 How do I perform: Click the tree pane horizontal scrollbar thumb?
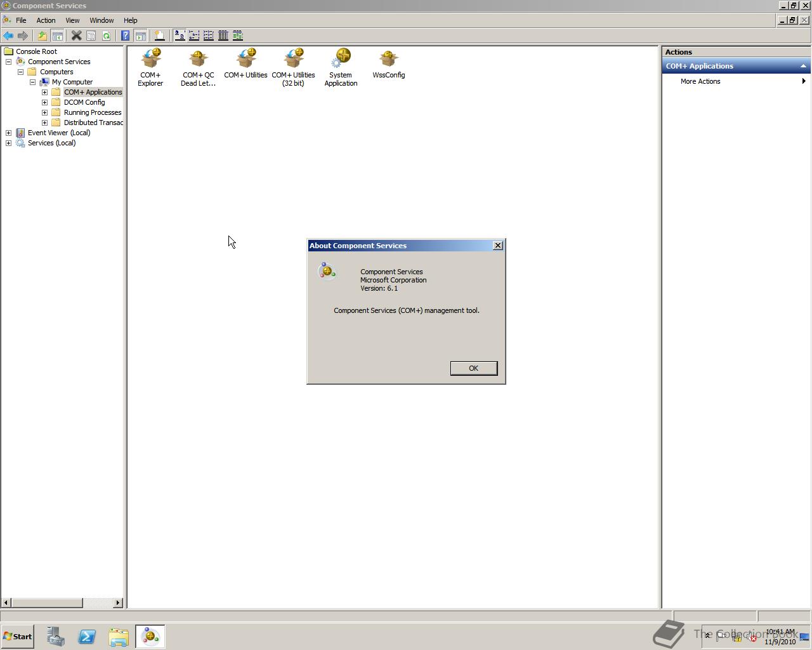[x=46, y=602]
